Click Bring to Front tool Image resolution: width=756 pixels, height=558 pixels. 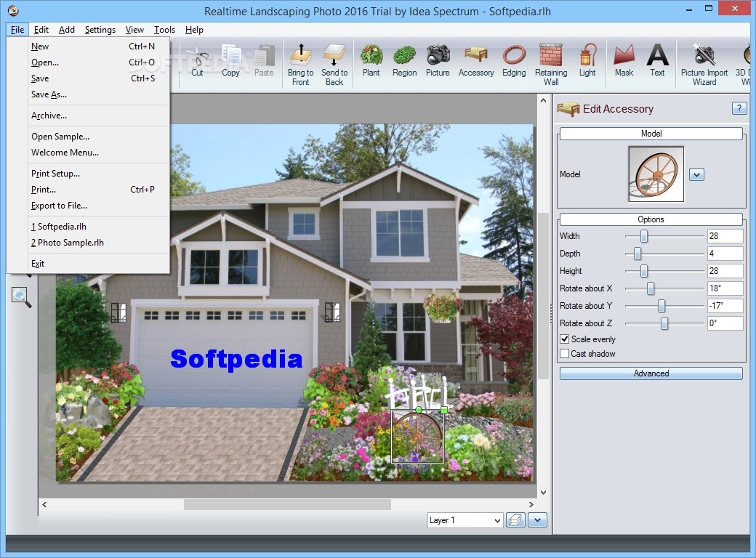[301, 65]
